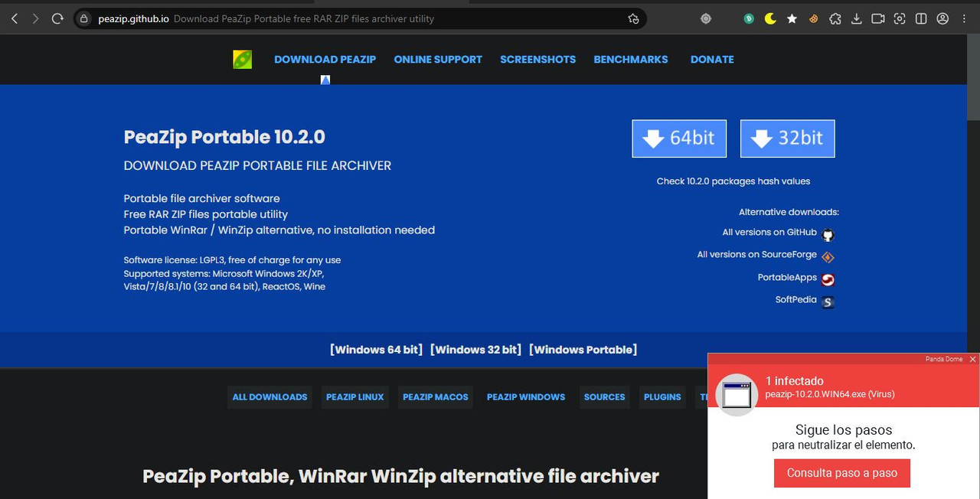Open the green B extension icon
Image resolution: width=980 pixels, height=499 pixels.
pos(749,18)
